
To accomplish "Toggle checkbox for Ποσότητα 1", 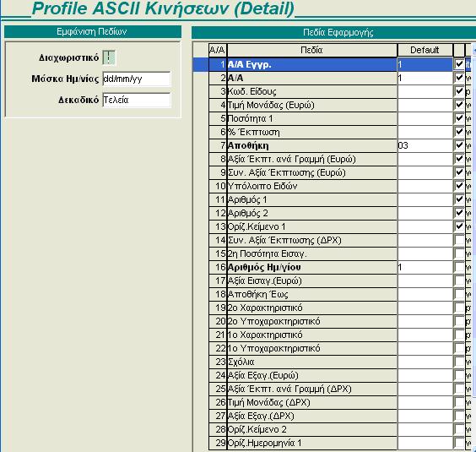I will pos(459,118).
